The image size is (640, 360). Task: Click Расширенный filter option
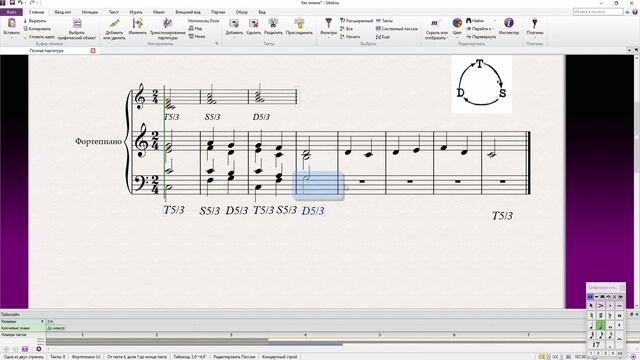point(356,20)
